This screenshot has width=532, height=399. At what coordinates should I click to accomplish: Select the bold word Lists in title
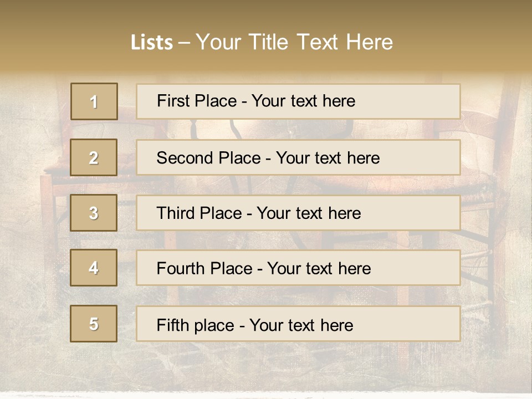point(152,42)
